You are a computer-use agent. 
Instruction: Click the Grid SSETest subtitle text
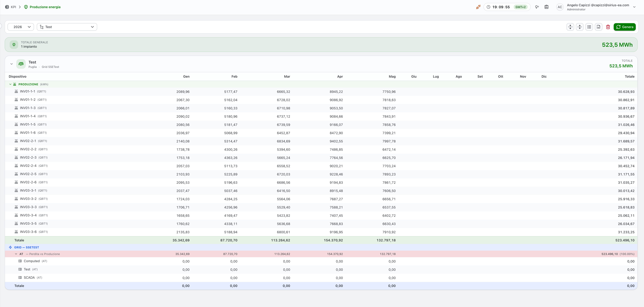[x=50, y=67]
